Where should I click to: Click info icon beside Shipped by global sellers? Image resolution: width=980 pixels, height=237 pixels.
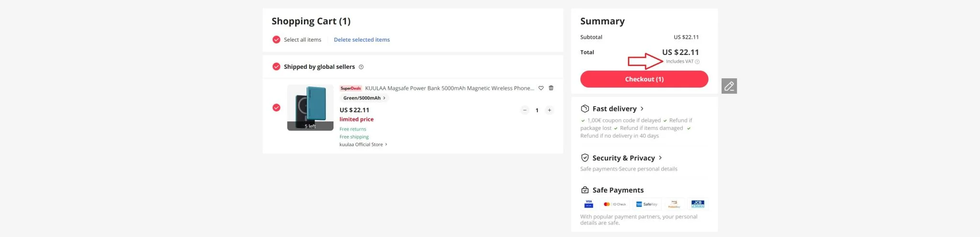point(361,67)
